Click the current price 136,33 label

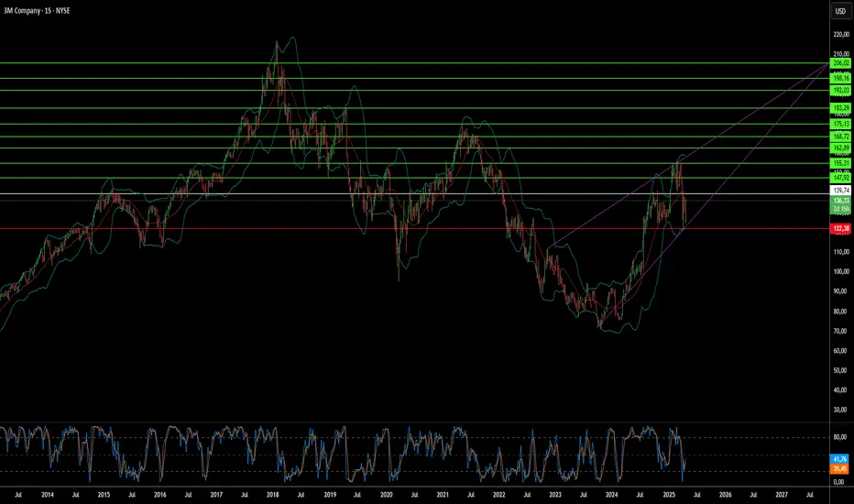coord(840,200)
